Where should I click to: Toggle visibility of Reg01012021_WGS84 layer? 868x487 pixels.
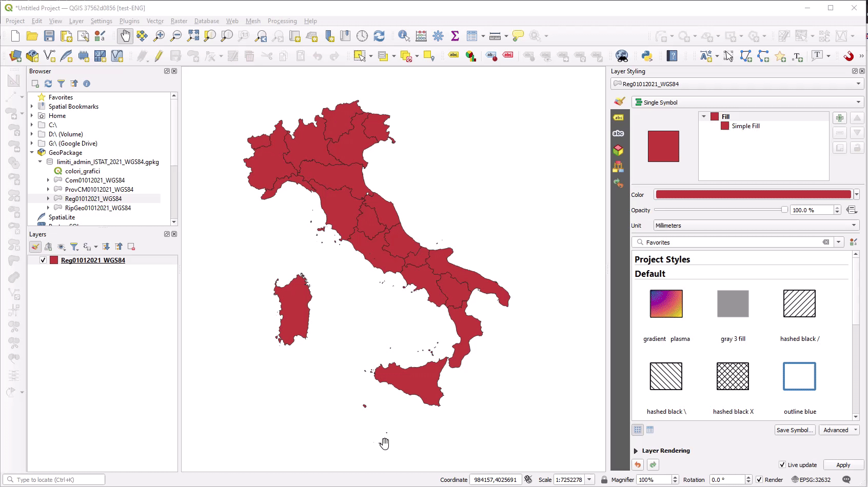click(x=43, y=260)
